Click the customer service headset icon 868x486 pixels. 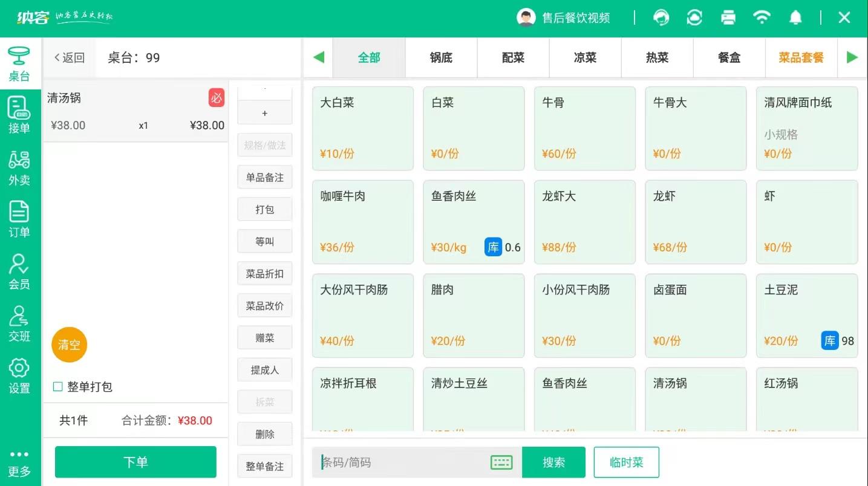pos(661,18)
